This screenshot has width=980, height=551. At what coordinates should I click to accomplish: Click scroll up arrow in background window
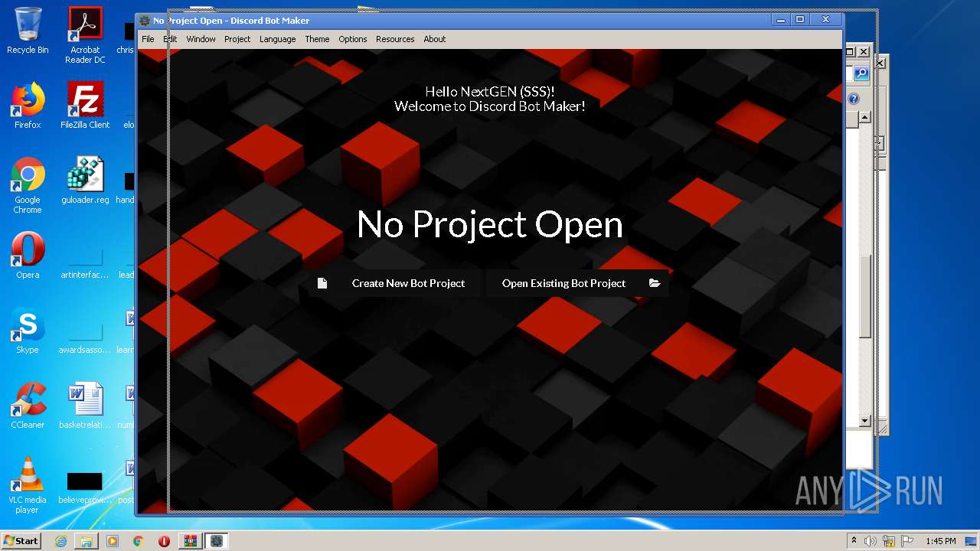(864, 117)
